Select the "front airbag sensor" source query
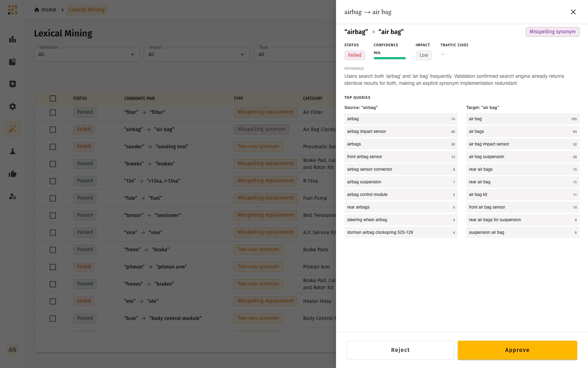This screenshot has height=368, width=588. (x=401, y=157)
